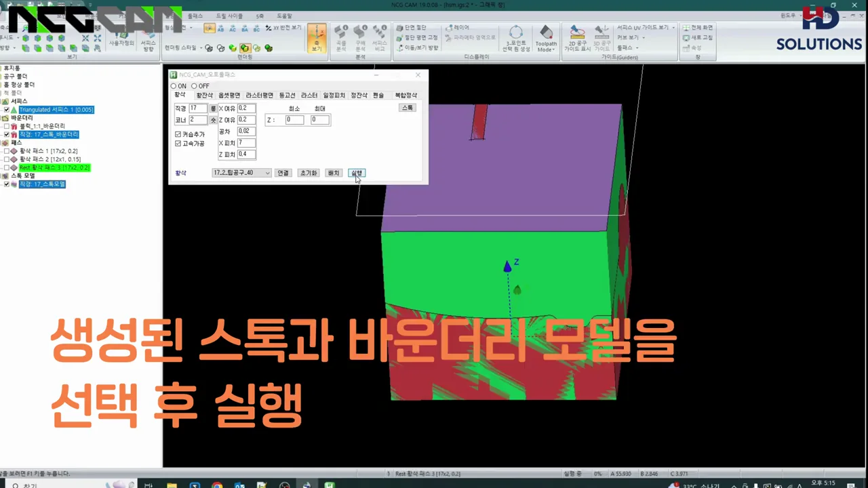This screenshot has width=868, height=488.
Task: Open the 구배 분석 draft analysis tool
Action: coord(360,39)
